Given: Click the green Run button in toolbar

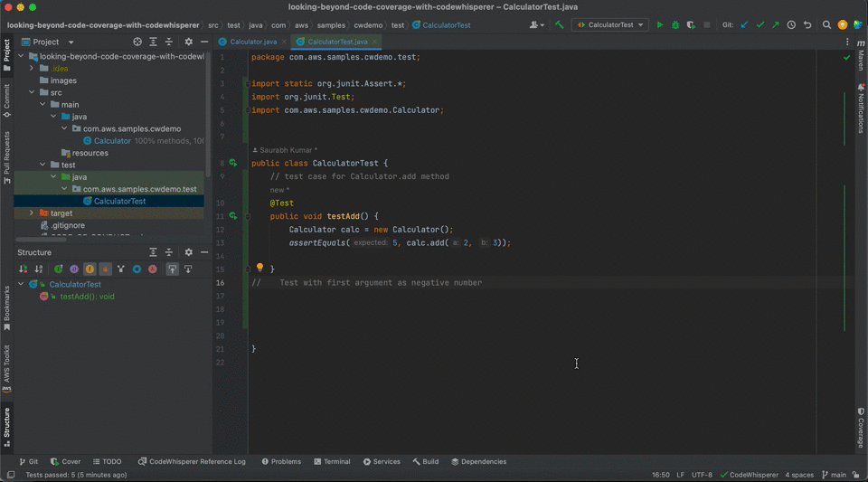Looking at the screenshot, I should 659,25.
